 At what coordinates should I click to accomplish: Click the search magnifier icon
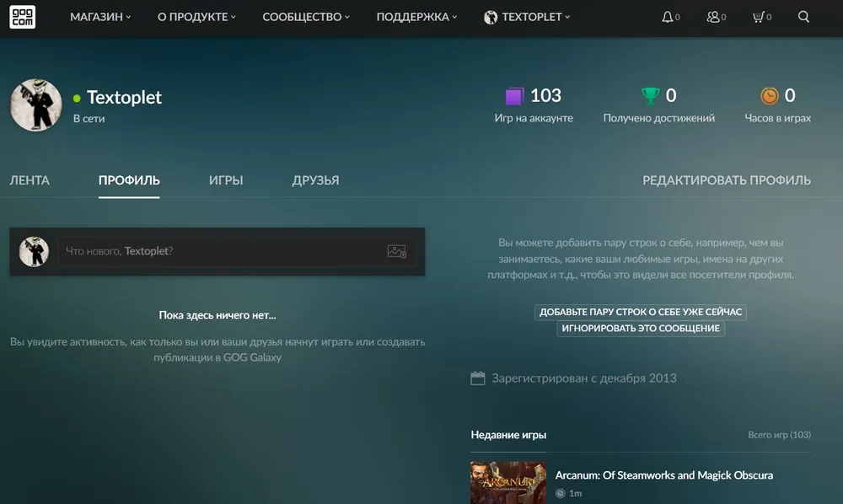coord(803,17)
